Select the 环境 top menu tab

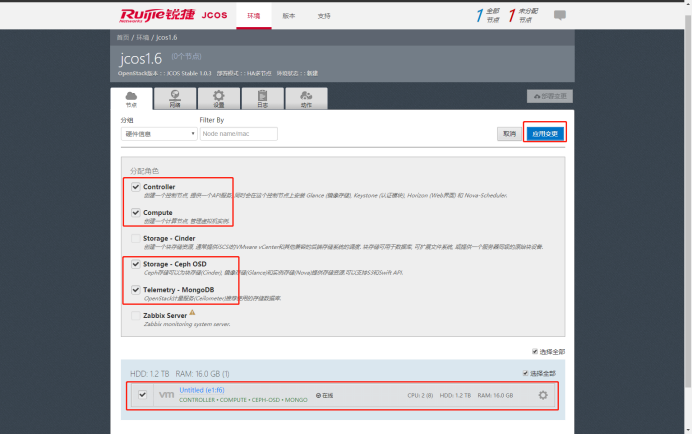click(x=254, y=16)
